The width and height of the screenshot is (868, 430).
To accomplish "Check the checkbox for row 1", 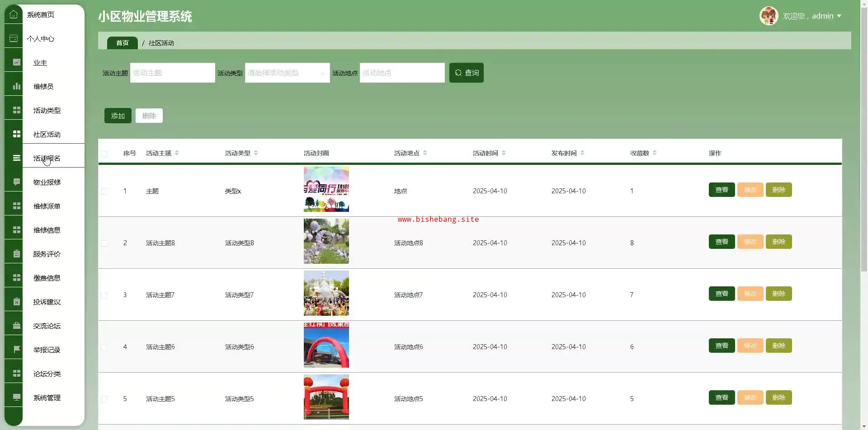I will (104, 192).
